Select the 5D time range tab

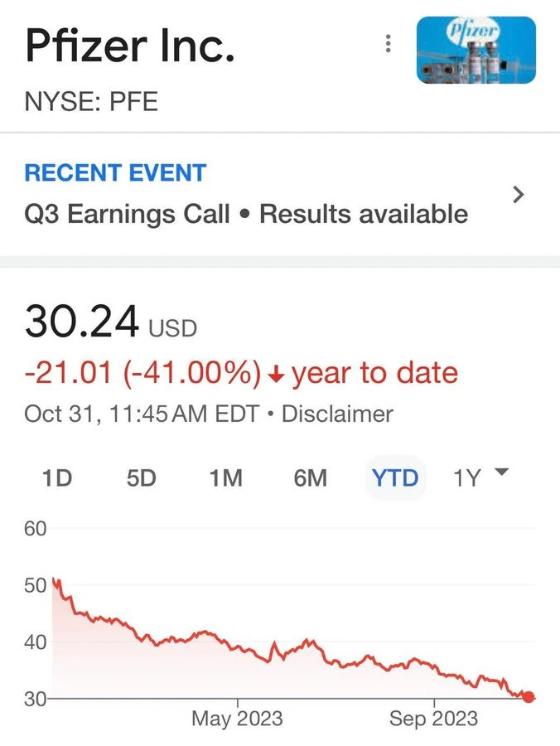(x=141, y=477)
